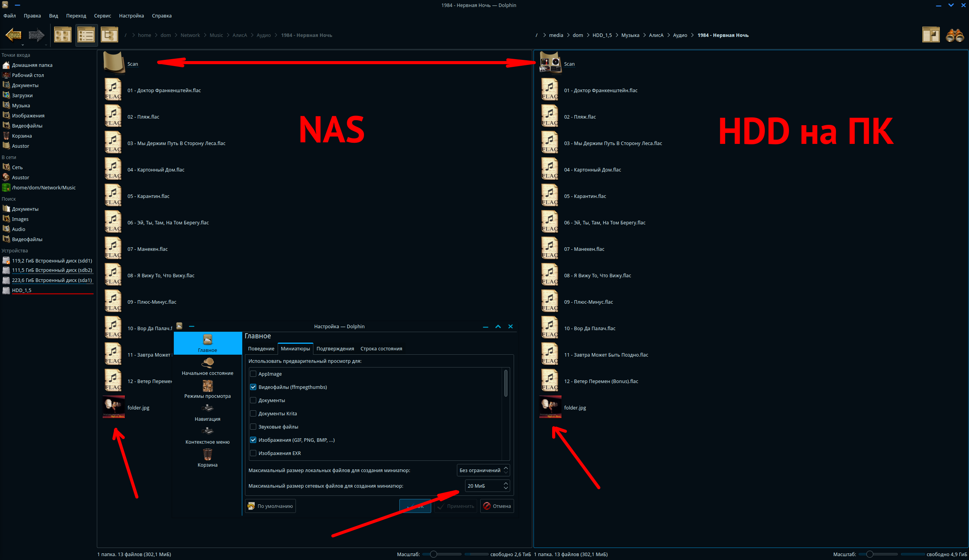Open Context Menu settings category
969x560 pixels.
click(x=207, y=436)
